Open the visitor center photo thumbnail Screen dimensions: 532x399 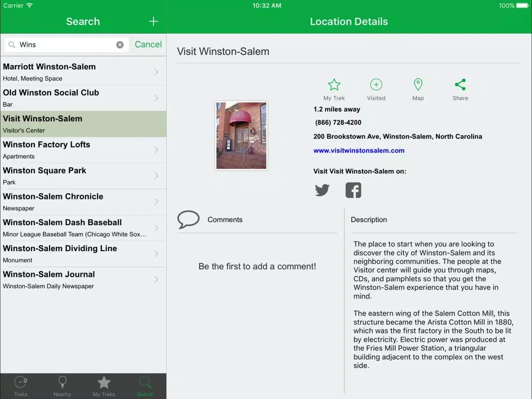click(241, 135)
